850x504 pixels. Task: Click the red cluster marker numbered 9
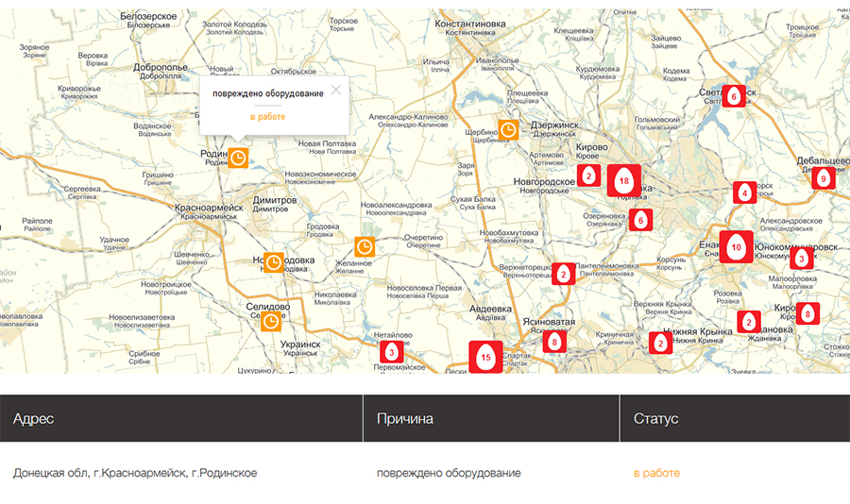(x=823, y=177)
